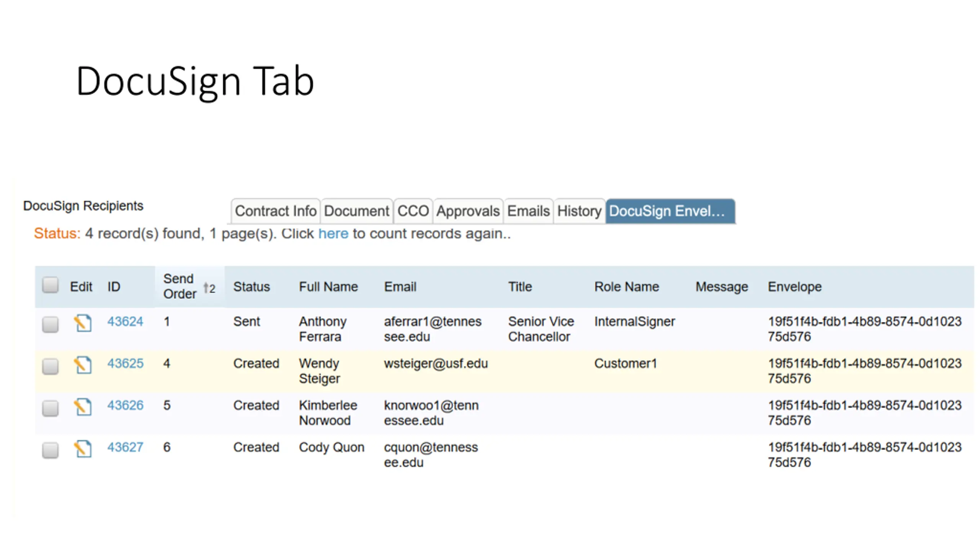Screen dimensions: 980x551
Task: Sort by the Send Order column header
Action: coord(180,286)
